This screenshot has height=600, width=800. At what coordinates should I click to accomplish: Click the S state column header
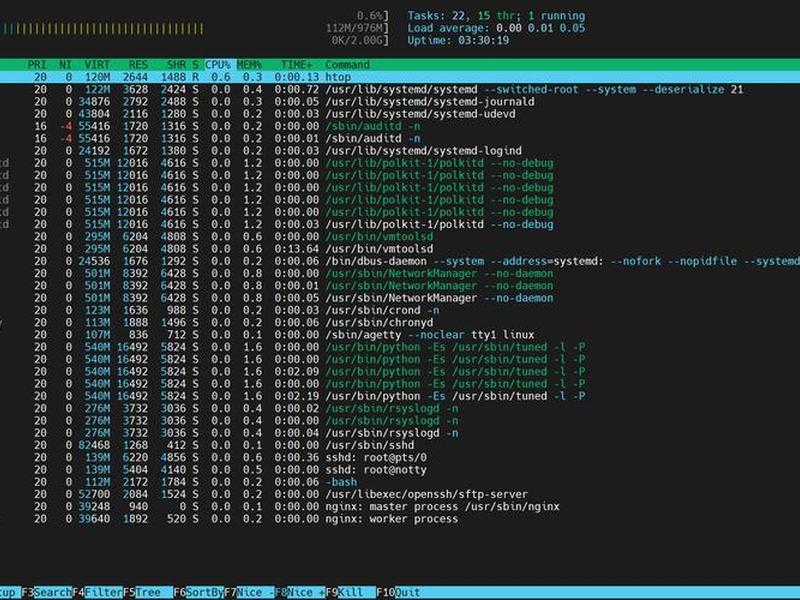[x=195, y=65]
